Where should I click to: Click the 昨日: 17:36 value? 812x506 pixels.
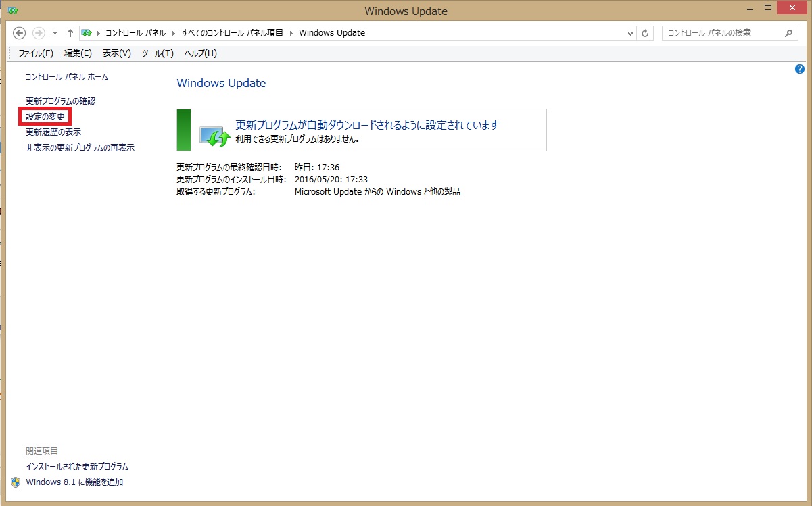(317, 167)
